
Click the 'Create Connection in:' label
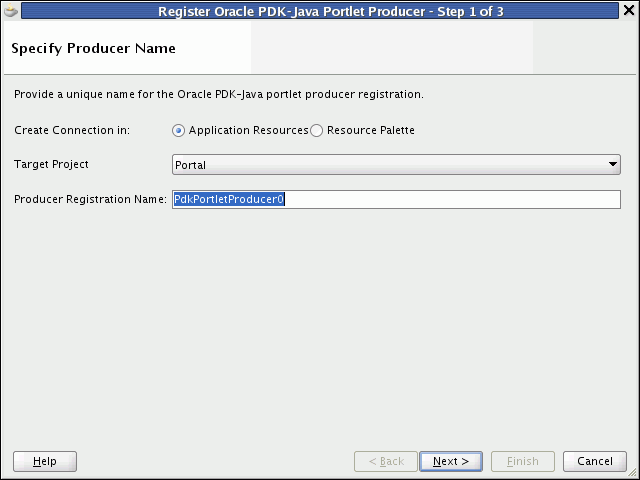point(72,130)
